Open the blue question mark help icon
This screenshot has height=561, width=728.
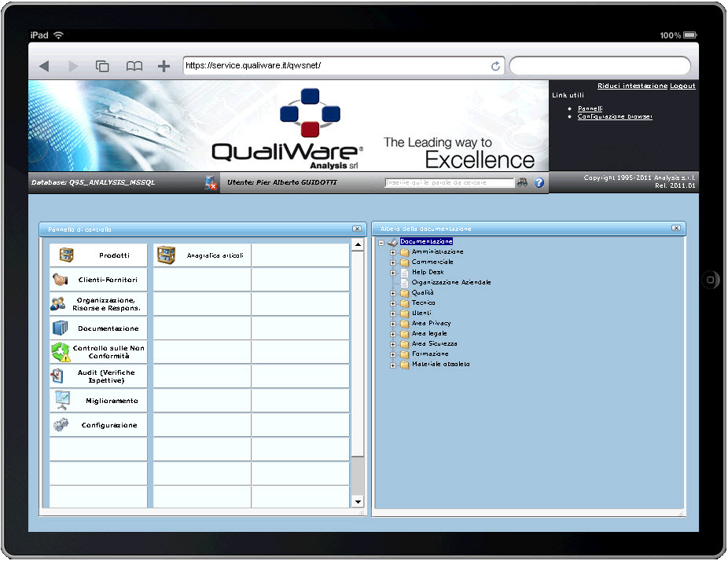point(539,182)
